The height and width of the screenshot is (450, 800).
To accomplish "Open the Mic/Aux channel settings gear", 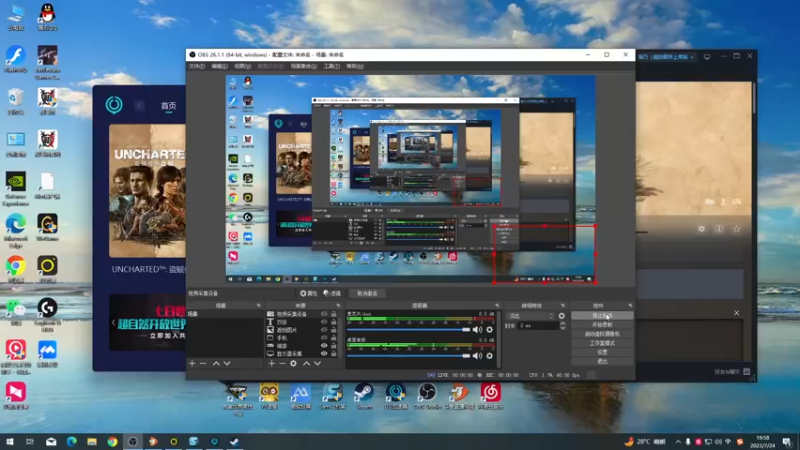I will coord(490,330).
